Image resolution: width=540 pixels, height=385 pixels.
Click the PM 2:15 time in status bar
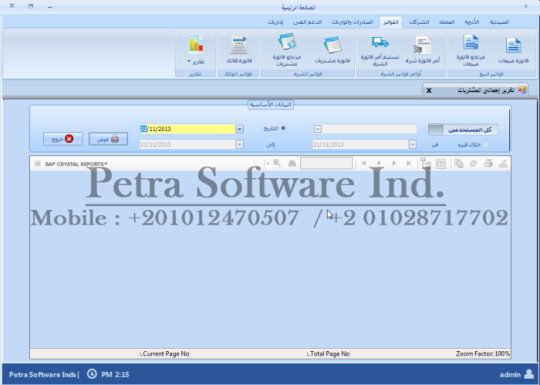tap(115, 374)
